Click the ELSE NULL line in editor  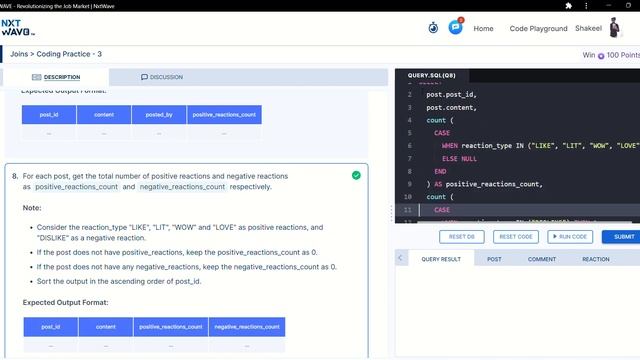(459, 159)
